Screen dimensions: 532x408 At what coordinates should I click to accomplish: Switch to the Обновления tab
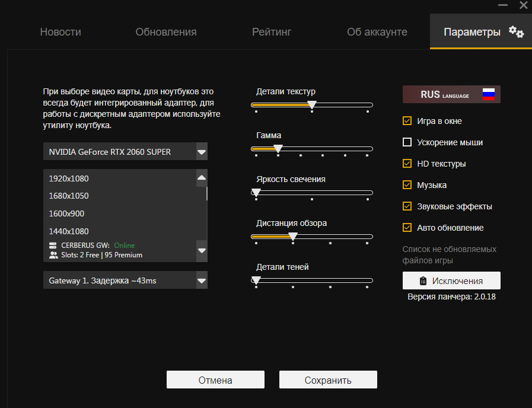click(x=166, y=32)
